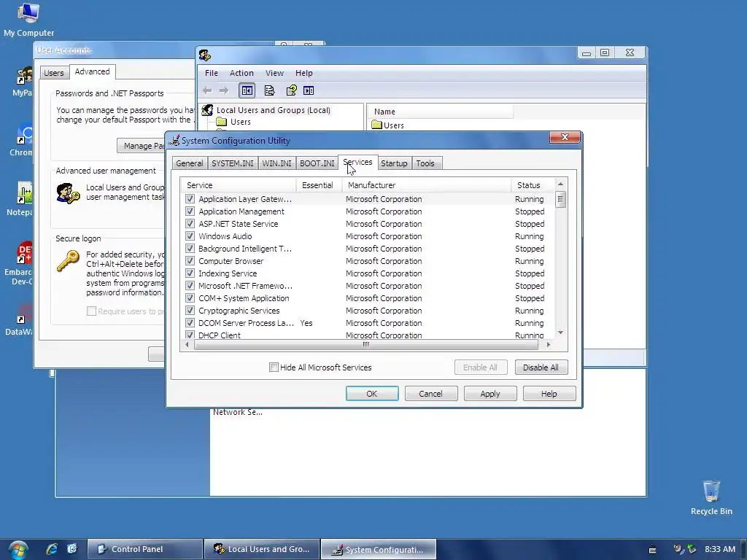Click the horizontal scrollbar right arrow
747x560 pixels.
[549, 344]
